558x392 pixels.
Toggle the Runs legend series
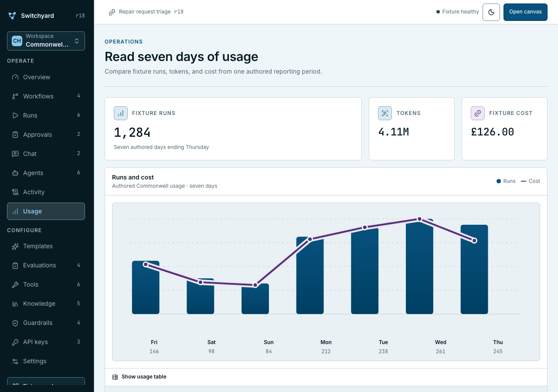[506, 181]
